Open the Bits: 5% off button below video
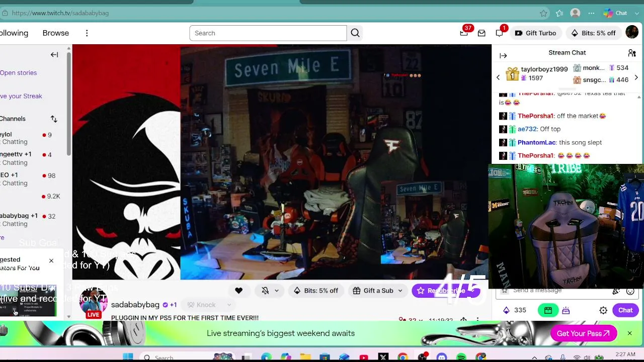 coord(315,291)
